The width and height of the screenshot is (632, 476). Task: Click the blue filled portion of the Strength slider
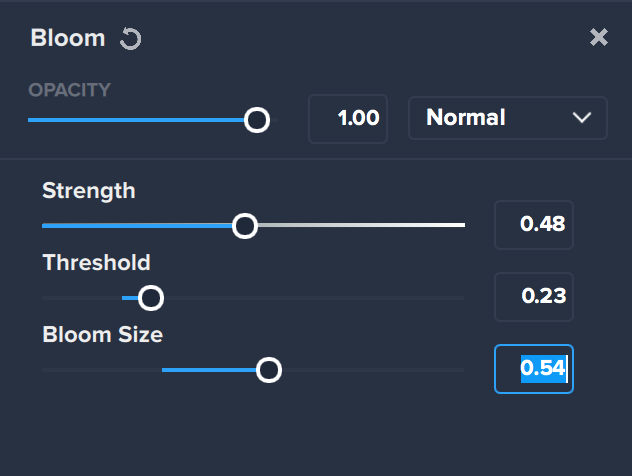tap(137, 226)
